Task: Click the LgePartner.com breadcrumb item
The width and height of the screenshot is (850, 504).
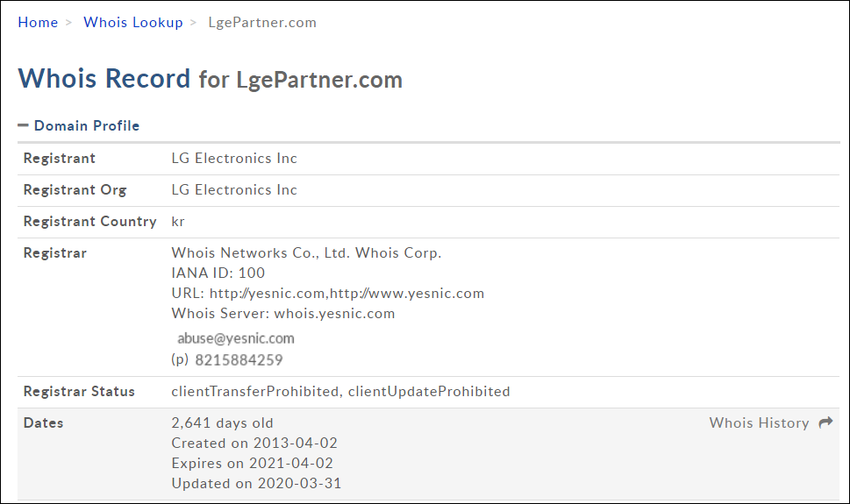Action: pyautogui.click(x=262, y=23)
